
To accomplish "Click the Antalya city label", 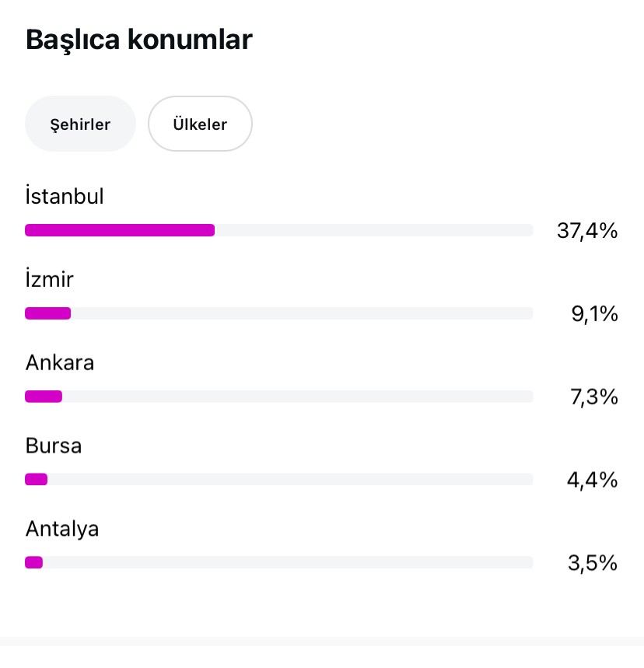I will click(x=62, y=529).
